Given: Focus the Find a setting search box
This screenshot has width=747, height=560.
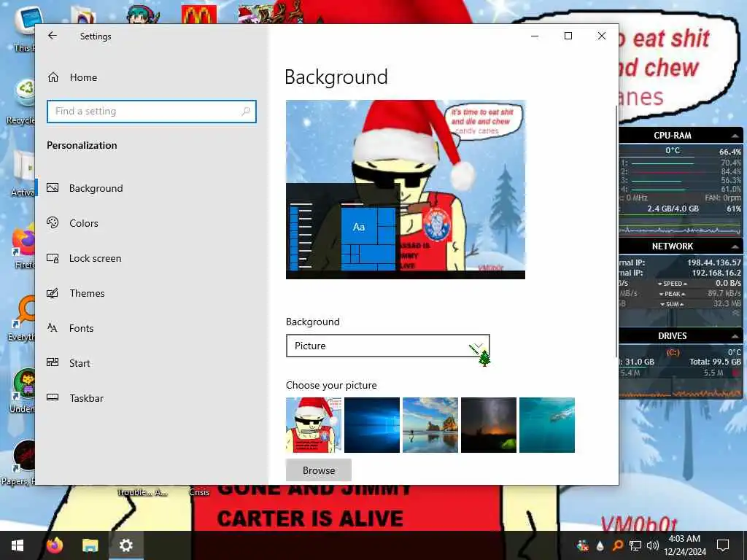Looking at the screenshot, I should (x=152, y=112).
